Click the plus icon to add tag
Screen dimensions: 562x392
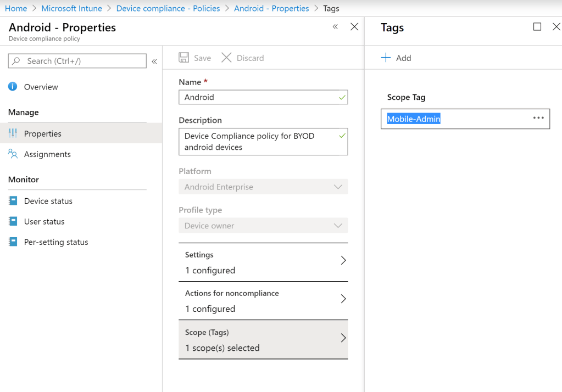(386, 58)
